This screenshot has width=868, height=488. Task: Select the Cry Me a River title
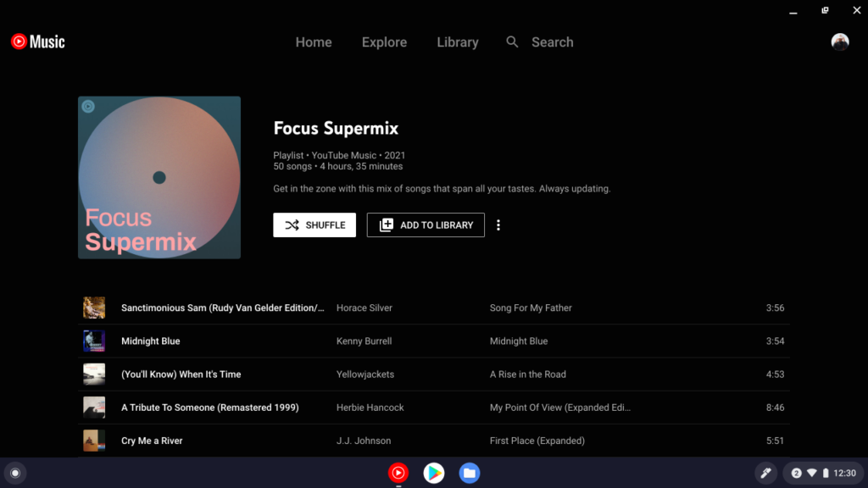152,441
